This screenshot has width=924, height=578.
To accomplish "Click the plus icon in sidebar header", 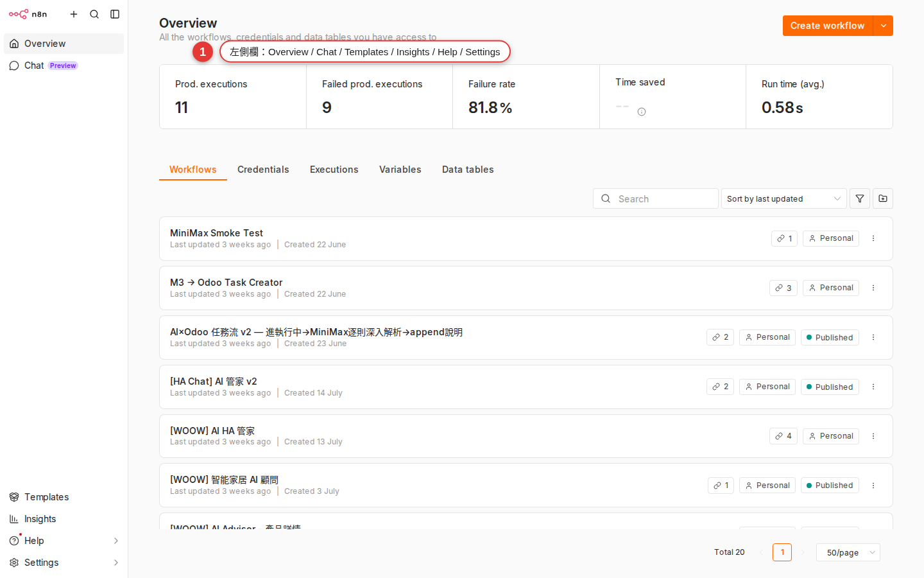I will coord(74,14).
